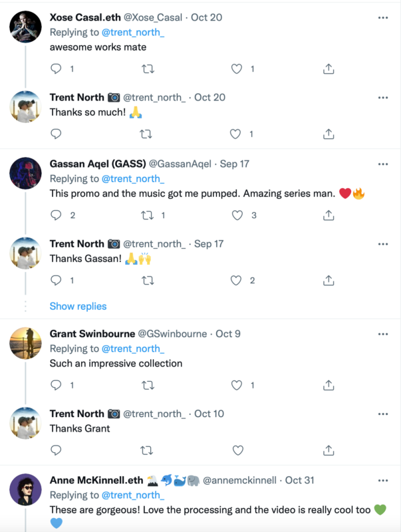Open Gassan Aqel's profile picture
The image size is (401, 532).
[x=26, y=174]
